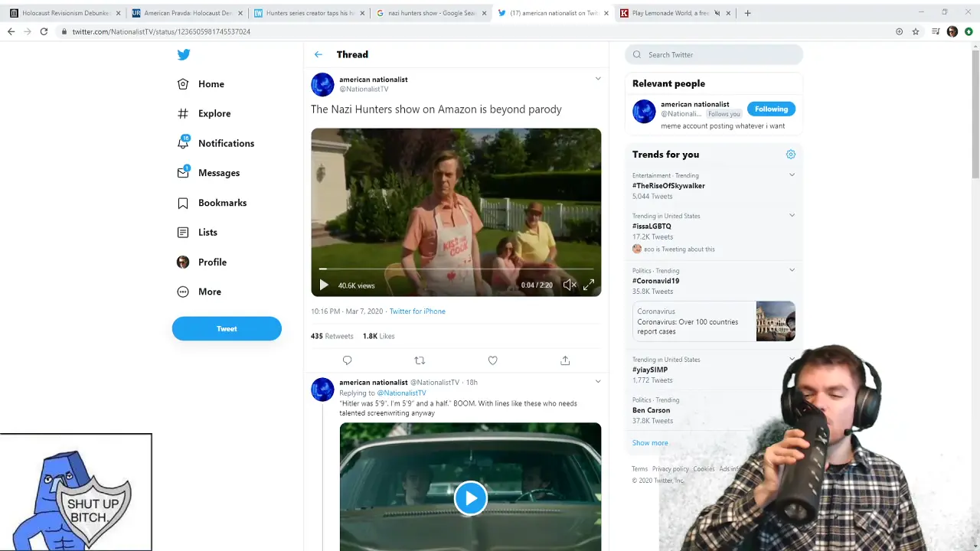
Task: Toggle the Following button for american nationalist
Action: 771,109
